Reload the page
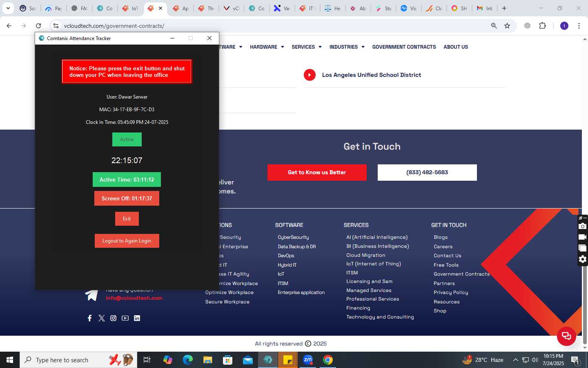Viewport: 588px width, 368px height. pos(38,26)
